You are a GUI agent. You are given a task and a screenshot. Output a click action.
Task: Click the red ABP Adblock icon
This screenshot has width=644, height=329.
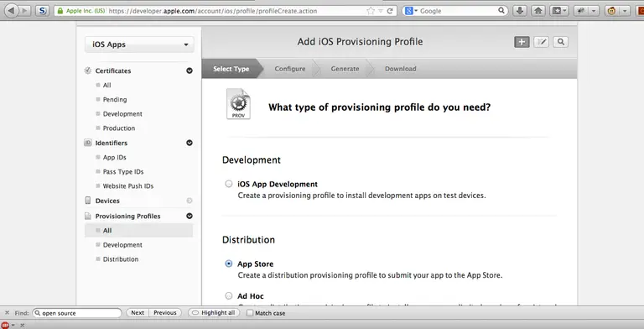click(5, 325)
